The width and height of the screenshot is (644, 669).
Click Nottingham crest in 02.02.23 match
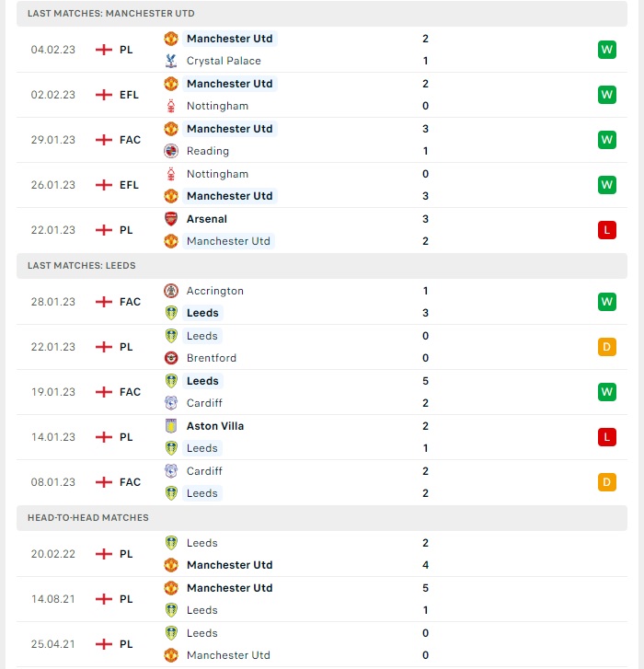(171, 106)
